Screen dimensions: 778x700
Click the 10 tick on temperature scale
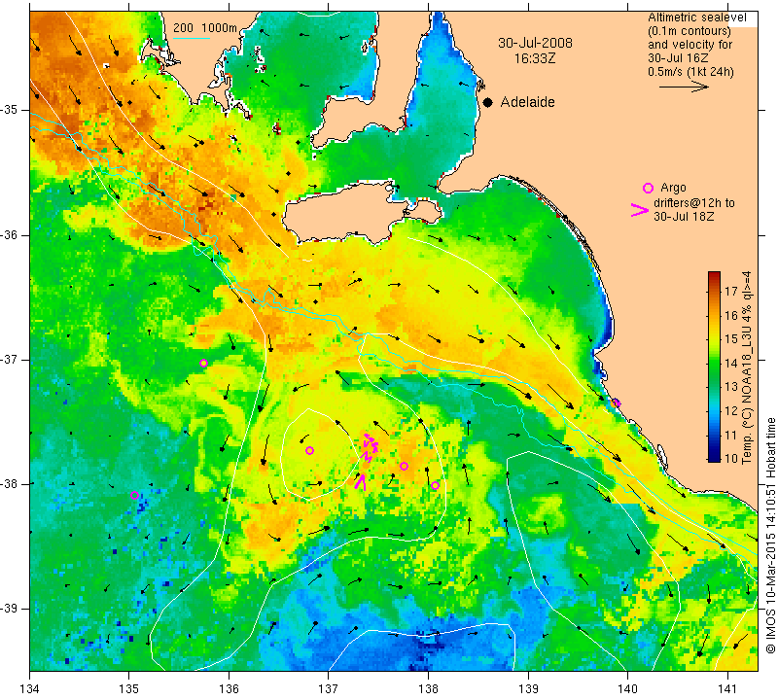[x=731, y=458]
